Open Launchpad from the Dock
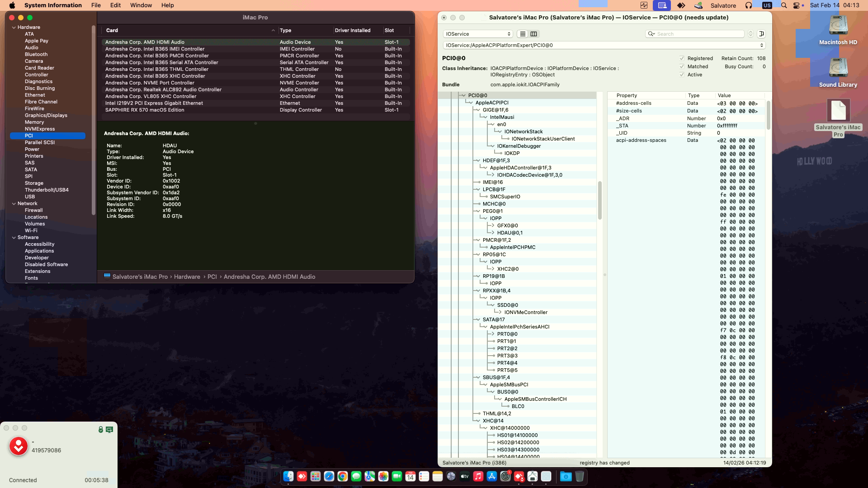The width and height of the screenshot is (868, 488). (x=316, y=476)
